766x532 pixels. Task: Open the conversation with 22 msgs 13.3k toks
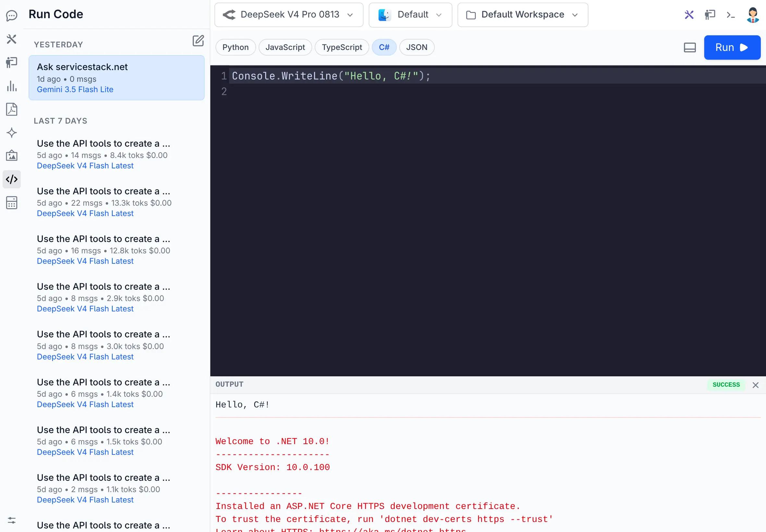pyautogui.click(x=117, y=202)
